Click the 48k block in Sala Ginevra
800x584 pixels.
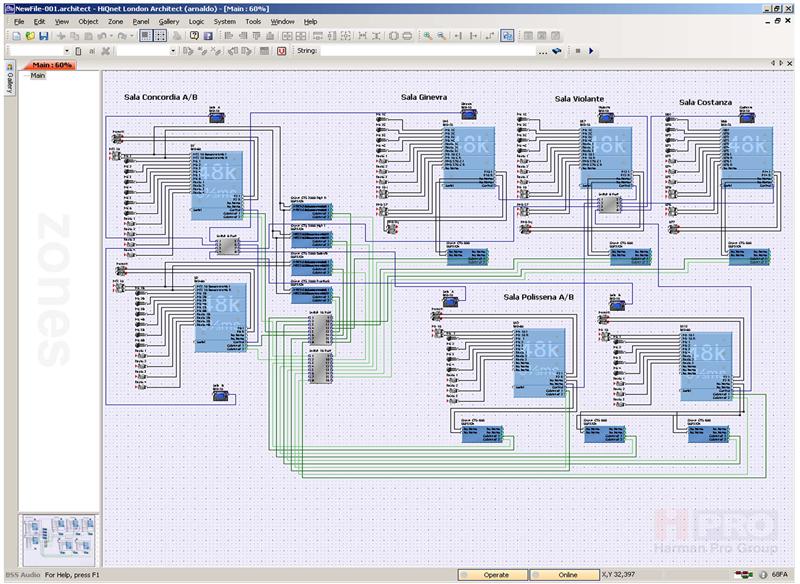pyautogui.click(x=469, y=158)
